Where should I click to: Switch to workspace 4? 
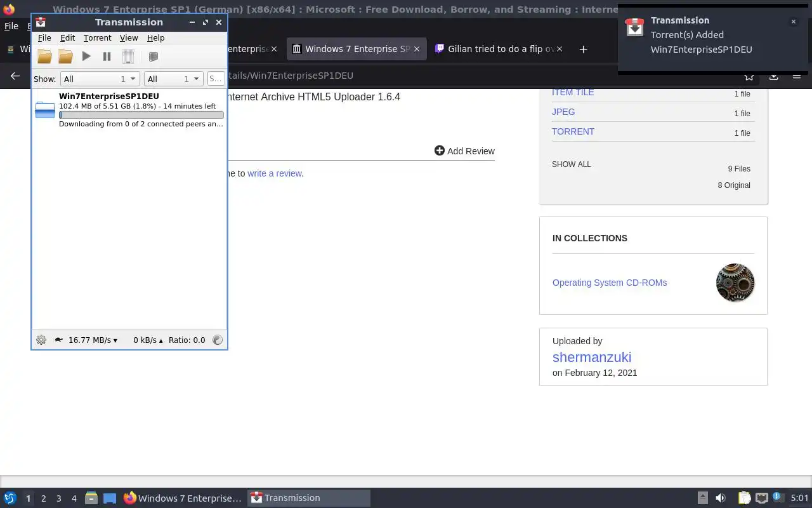coord(74,498)
